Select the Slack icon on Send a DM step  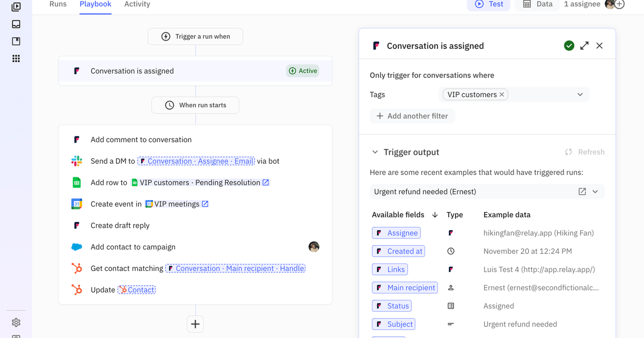click(x=77, y=161)
